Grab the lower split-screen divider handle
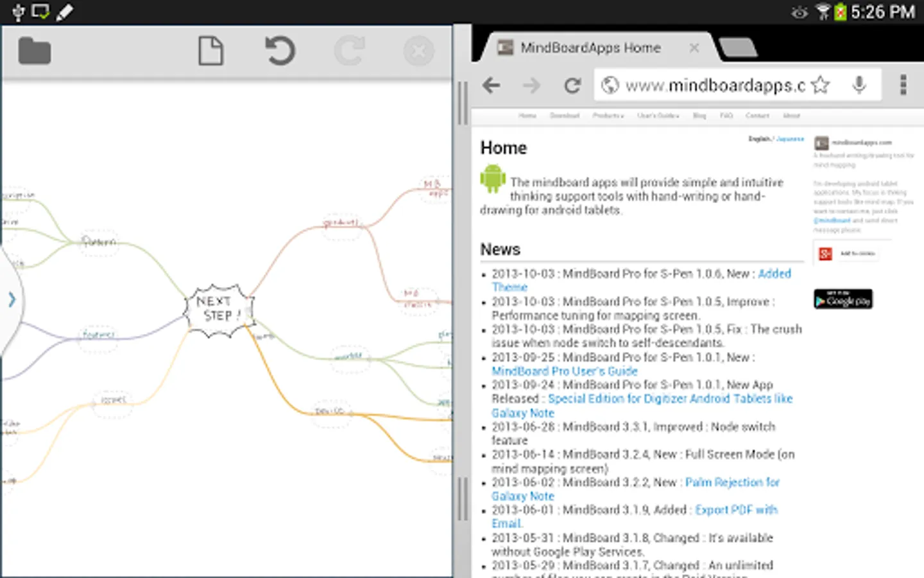Screen dimensions: 924x578 [x=462, y=499]
